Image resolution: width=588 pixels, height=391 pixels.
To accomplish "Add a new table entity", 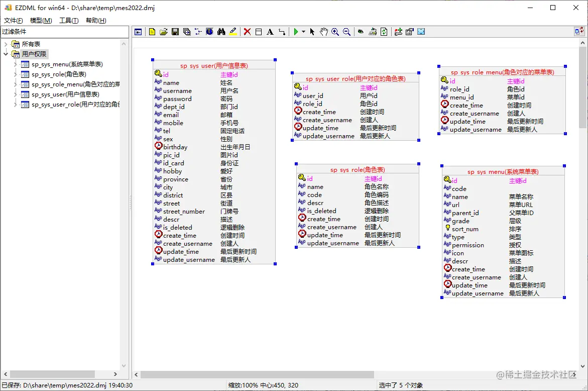I will point(259,32).
